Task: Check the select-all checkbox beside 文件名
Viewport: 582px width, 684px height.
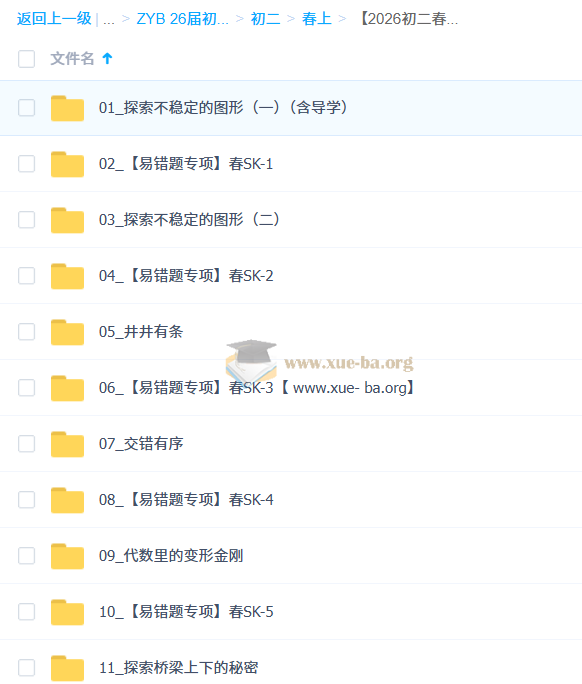Action: tap(27, 59)
